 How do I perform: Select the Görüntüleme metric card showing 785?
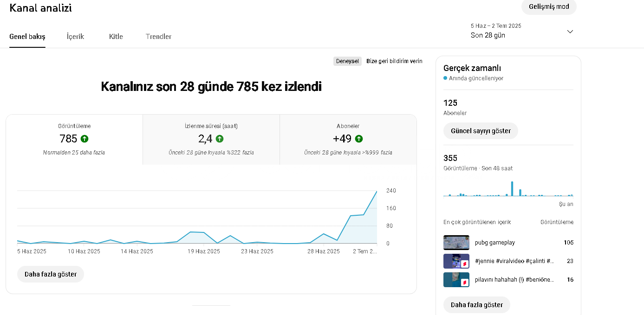pyautogui.click(x=74, y=140)
